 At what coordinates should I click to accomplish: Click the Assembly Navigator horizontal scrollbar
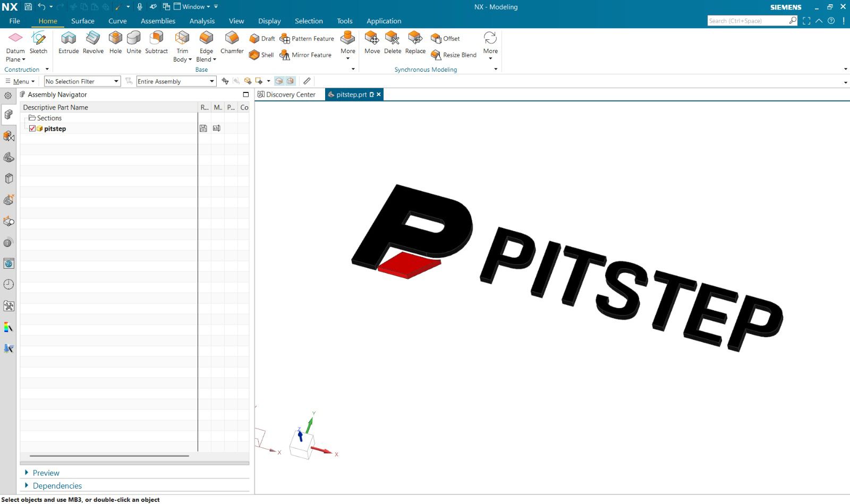click(x=109, y=456)
